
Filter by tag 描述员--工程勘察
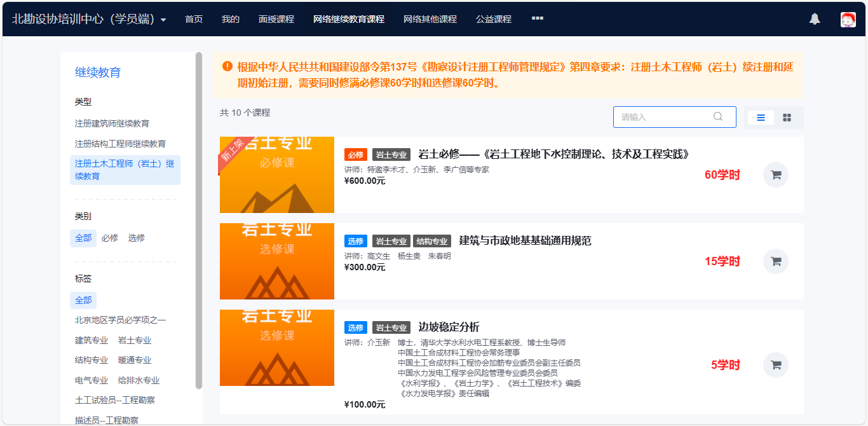coord(107,420)
